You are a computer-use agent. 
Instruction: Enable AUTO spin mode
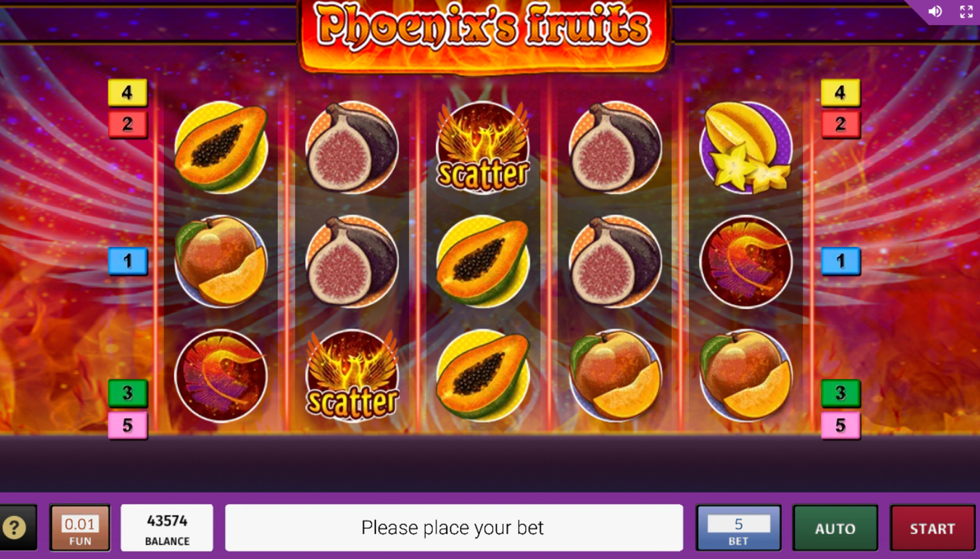click(835, 528)
